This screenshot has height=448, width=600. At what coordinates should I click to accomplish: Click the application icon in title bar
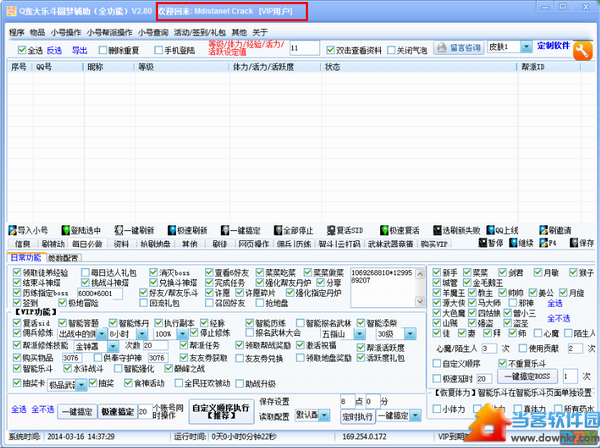[12, 10]
